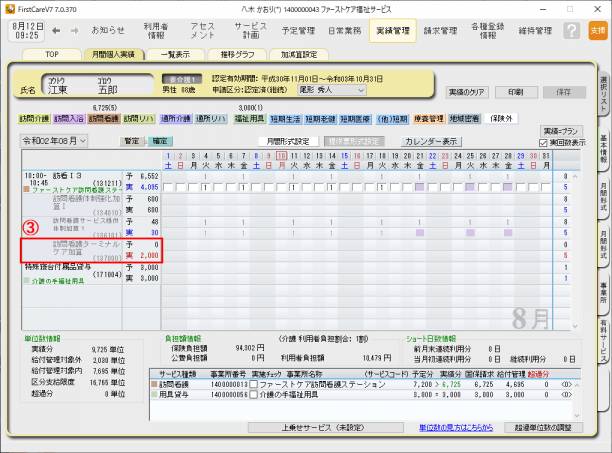
Task: Click the back arrow navigation icon
Action: pyautogui.click(x=56, y=30)
